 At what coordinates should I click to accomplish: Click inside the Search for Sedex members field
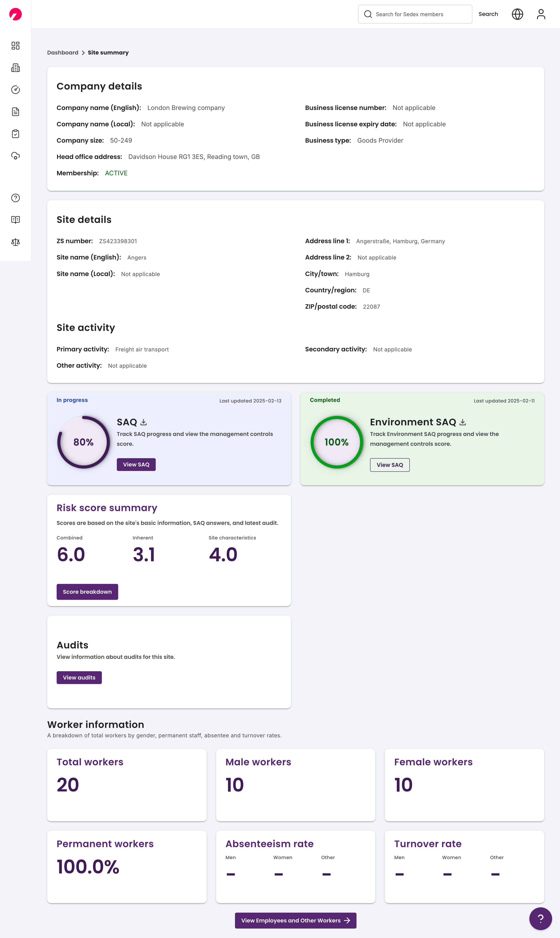pyautogui.click(x=415, y=14)
